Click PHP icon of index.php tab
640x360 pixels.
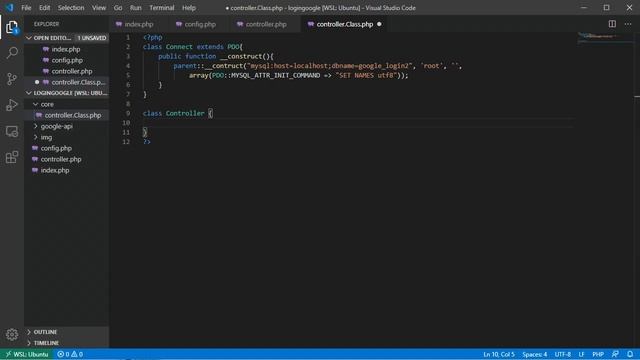(119, 24)
